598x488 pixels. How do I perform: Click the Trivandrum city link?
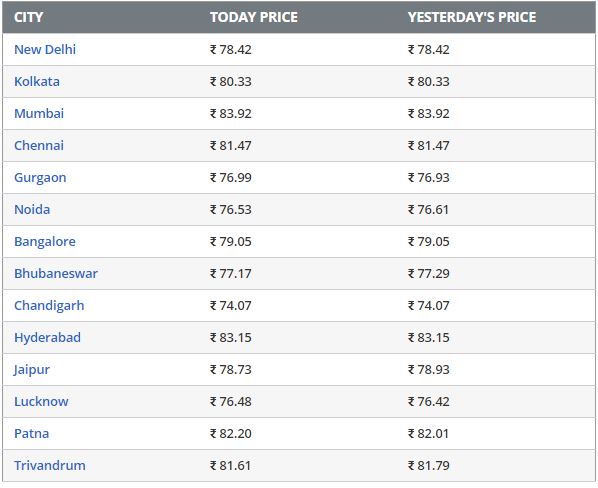[x=50, y=466]
